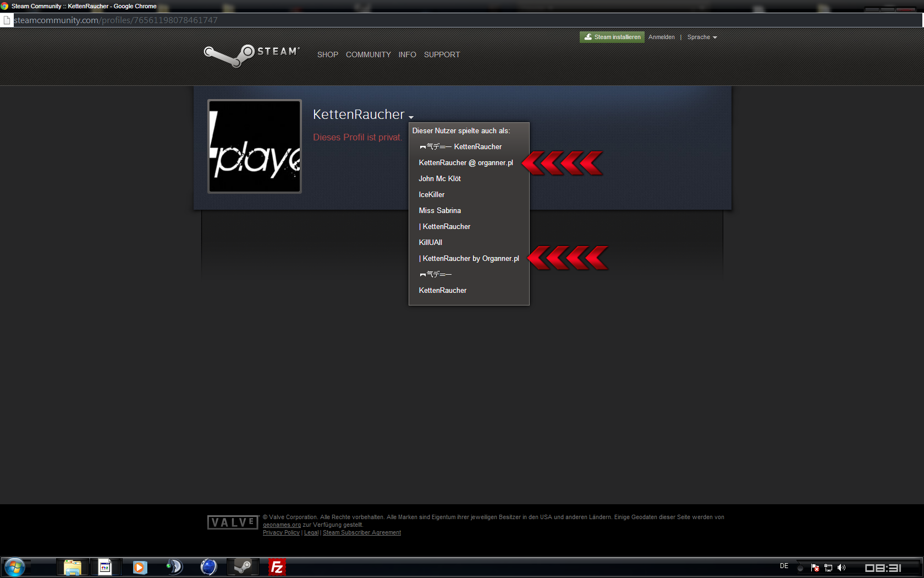The width and height of the screenshot is (924, 578).
Task: Select first alias with symbols and KettenRaucher
Action: click(x=460, y=146)
